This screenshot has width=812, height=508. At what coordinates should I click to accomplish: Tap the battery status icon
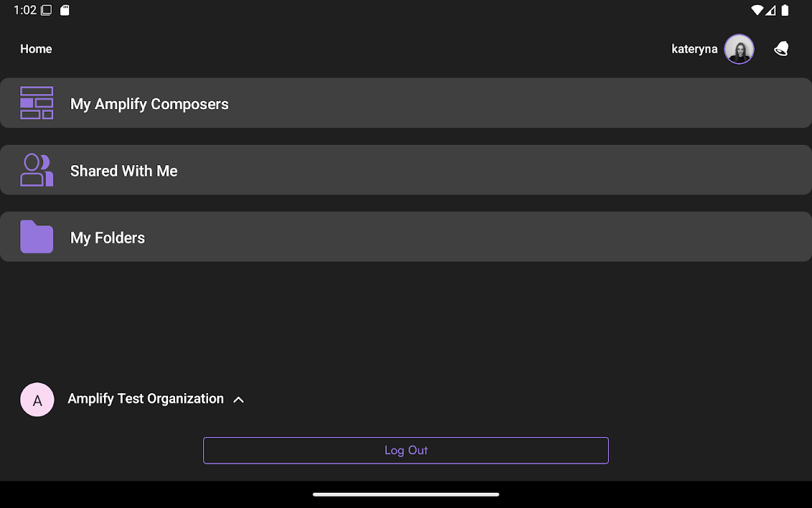pyautogui.click(x=785, y=10)
